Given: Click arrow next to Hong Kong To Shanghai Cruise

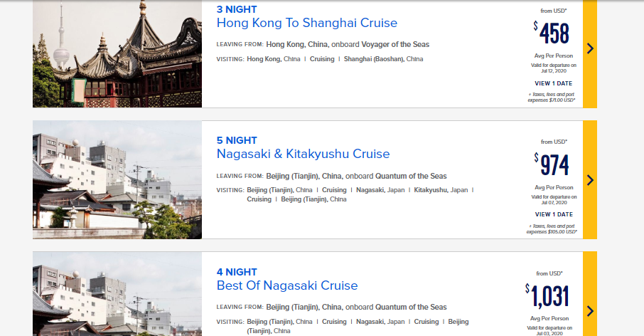Looking at the screenshot, I should pyautogui.click(x=590, y=48).
